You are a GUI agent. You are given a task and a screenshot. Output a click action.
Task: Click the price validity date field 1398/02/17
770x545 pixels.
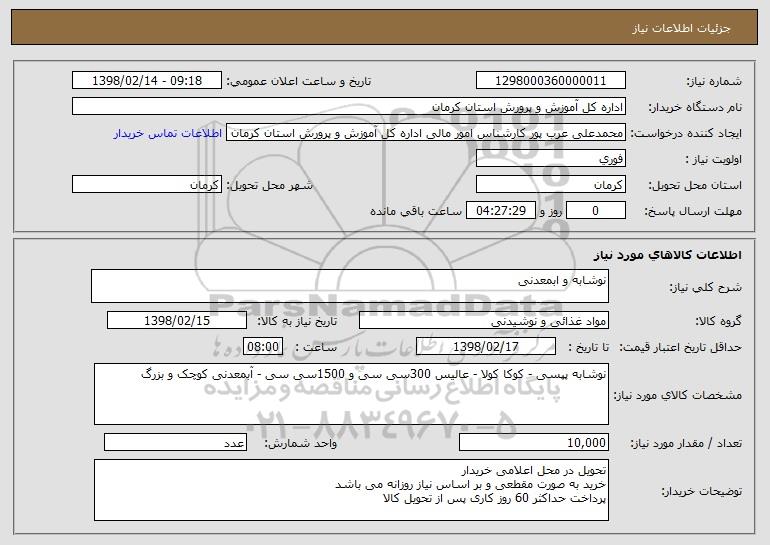tap(486, 347)
